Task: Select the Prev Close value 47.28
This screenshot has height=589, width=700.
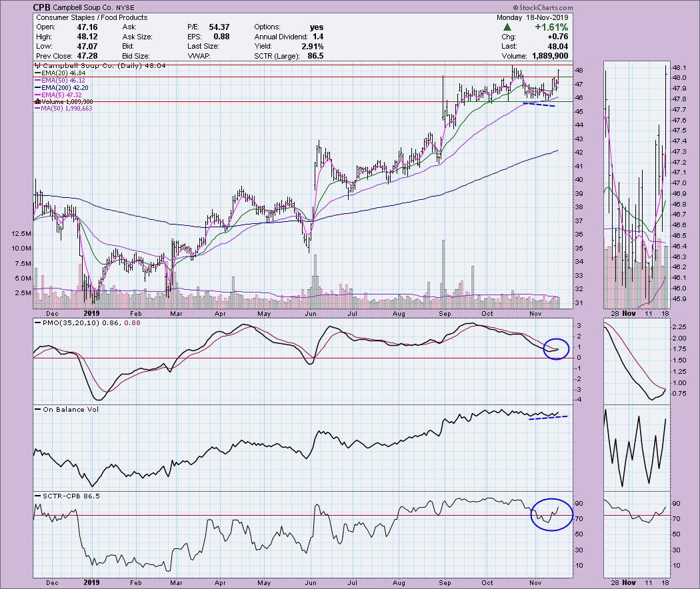Action: (87, 56)
